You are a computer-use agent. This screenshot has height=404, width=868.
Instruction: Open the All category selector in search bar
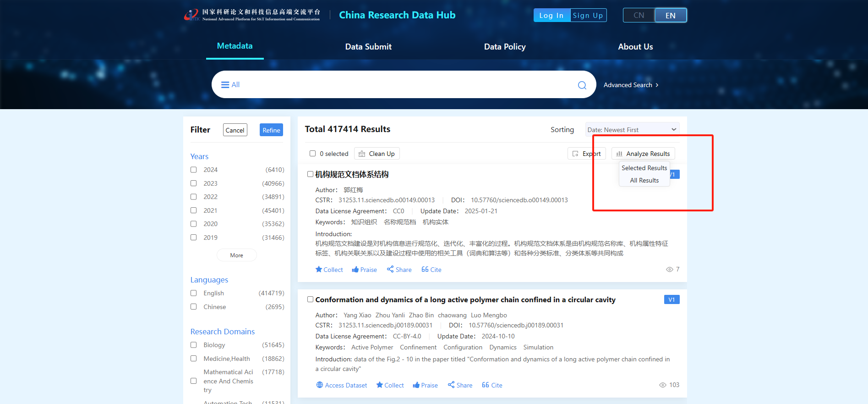click(x=230, y=85)
